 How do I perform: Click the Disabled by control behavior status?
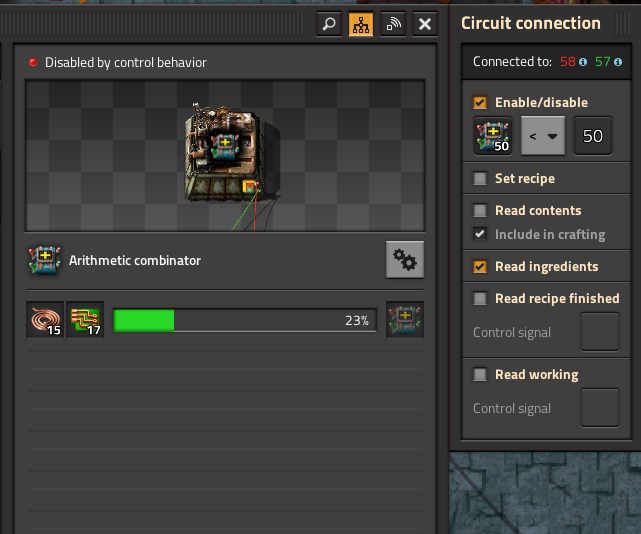click(126, 63)
